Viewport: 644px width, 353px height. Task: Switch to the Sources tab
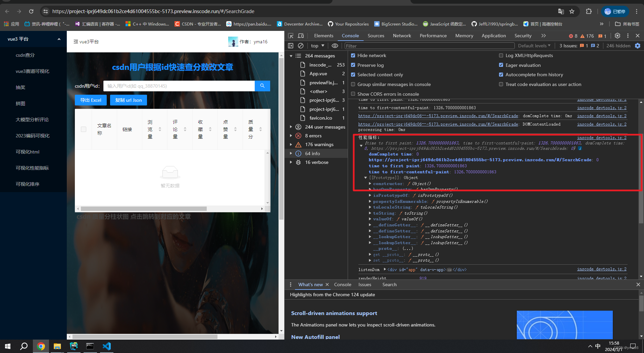pos(376,36)
